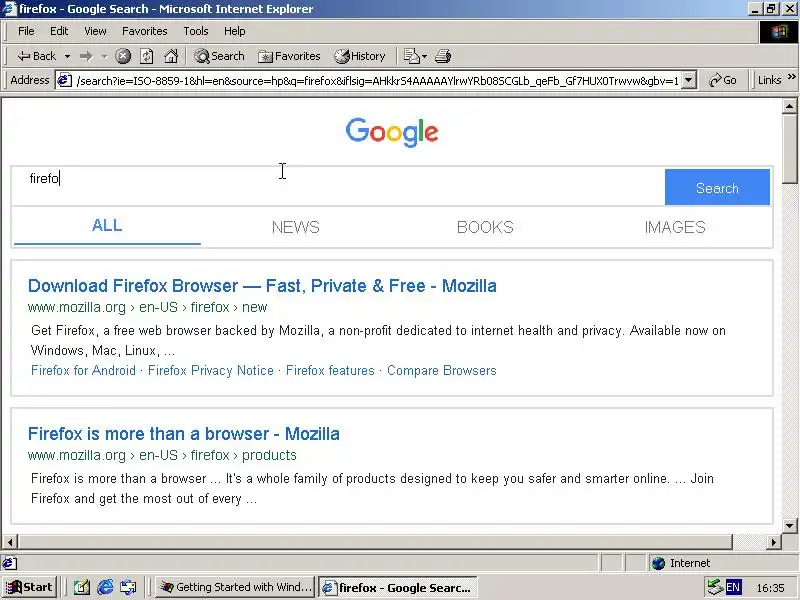
Task: Click the Address bar URL field
Action: click(377, 81)
